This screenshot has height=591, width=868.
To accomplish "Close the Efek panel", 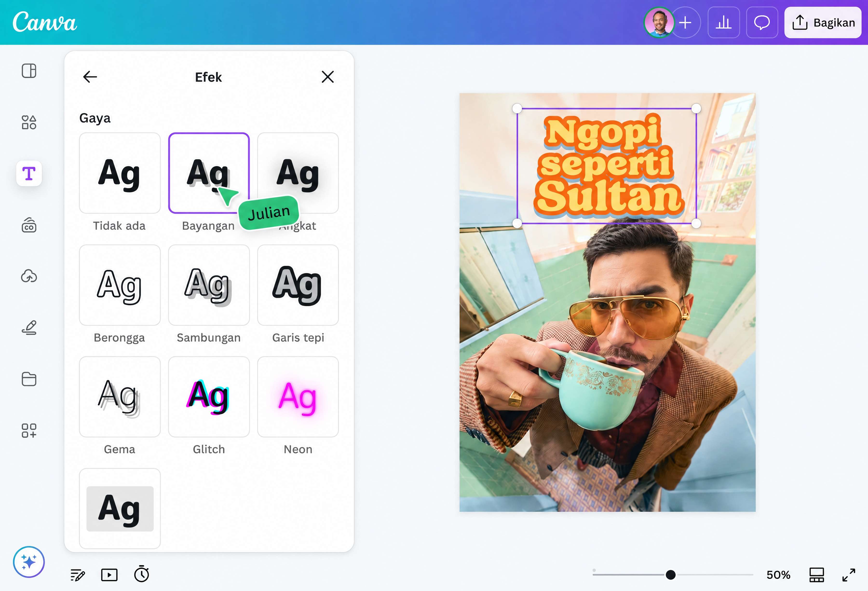I will [x=328, y=76].
